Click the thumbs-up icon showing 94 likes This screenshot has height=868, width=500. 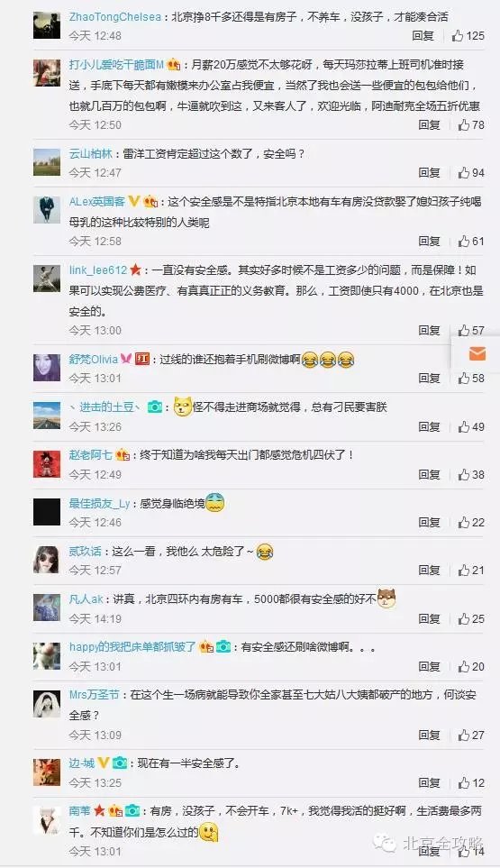[x=463, y=173]
